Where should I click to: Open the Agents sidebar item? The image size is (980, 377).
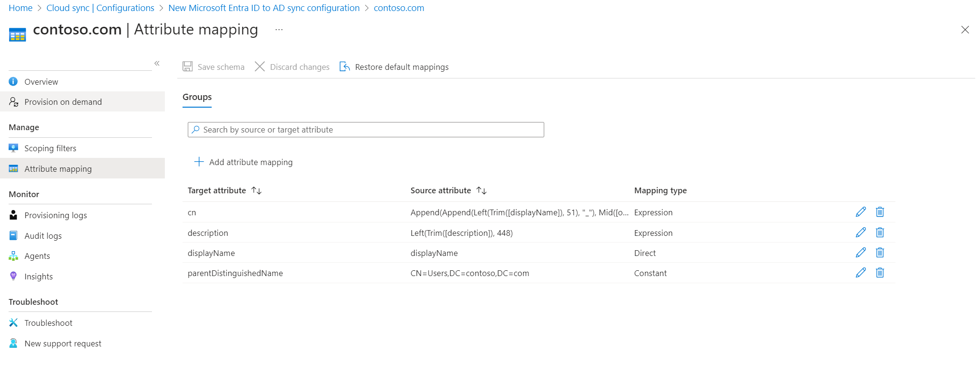[x=37, y=256]
